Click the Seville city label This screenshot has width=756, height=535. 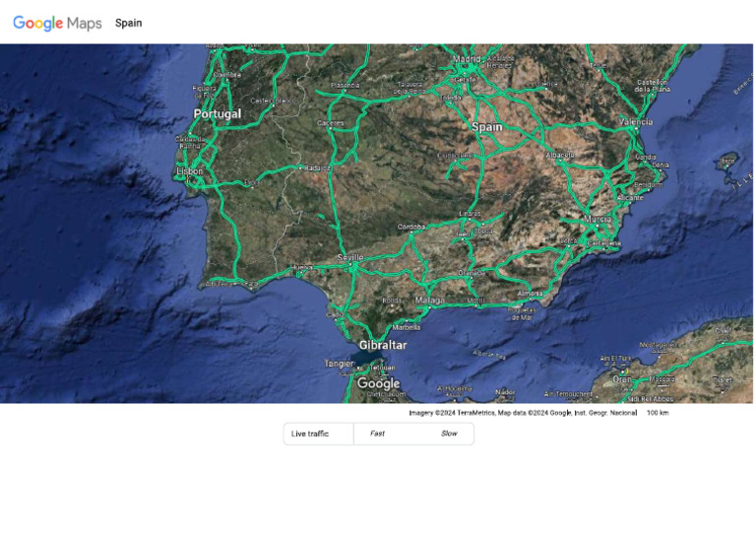tap(350, 257)
